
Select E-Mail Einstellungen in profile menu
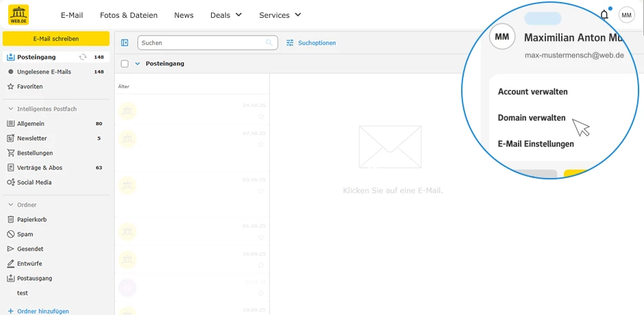(x=536, y=144)
